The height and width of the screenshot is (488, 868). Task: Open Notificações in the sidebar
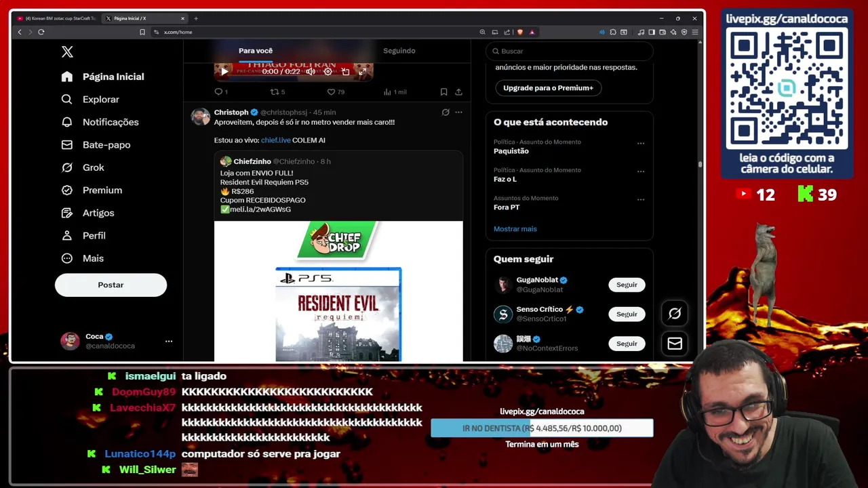[100, 122]
